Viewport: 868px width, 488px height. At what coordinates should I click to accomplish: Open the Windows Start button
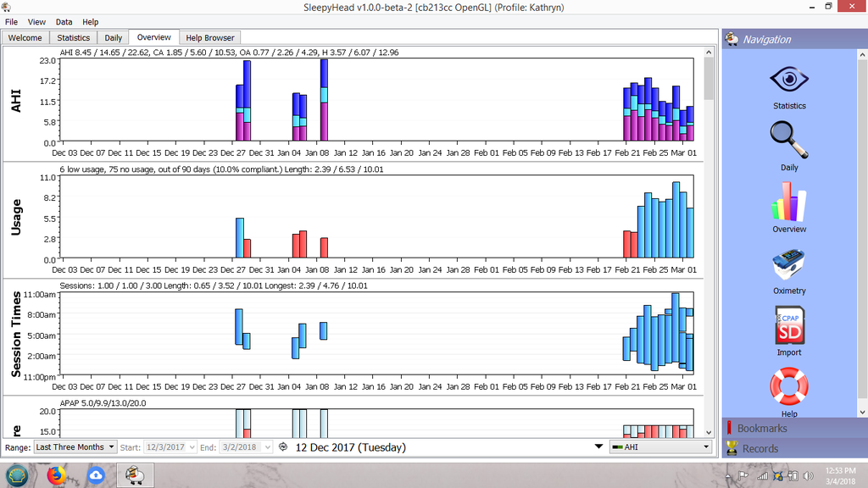point(17,475)
